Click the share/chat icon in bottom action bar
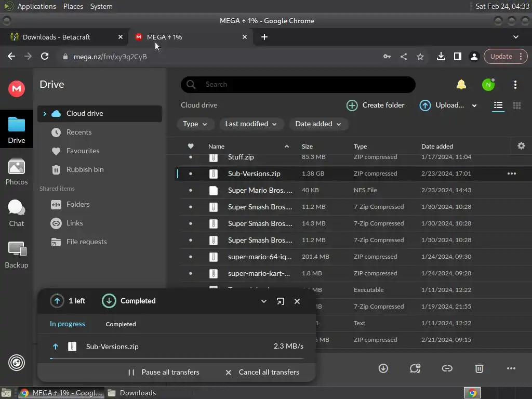This screenshot has height=399, width=532. coord(415,368)
